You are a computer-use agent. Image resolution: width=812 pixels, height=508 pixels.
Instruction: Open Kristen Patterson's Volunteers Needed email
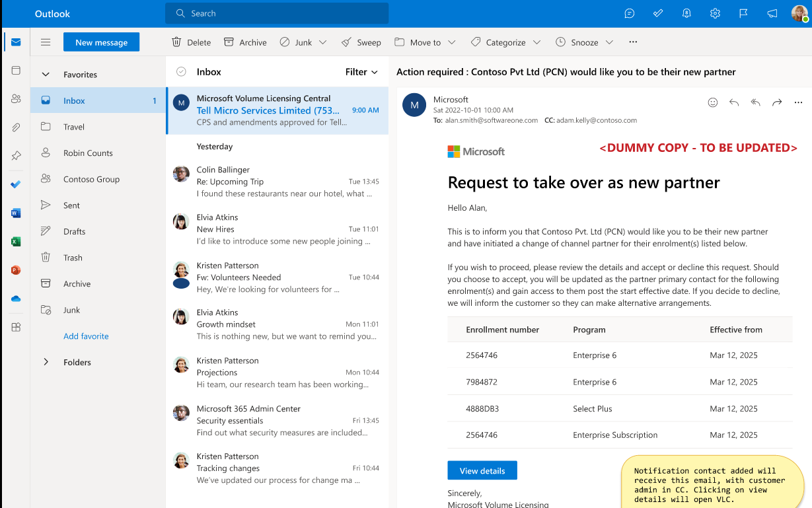pos(277,277)
